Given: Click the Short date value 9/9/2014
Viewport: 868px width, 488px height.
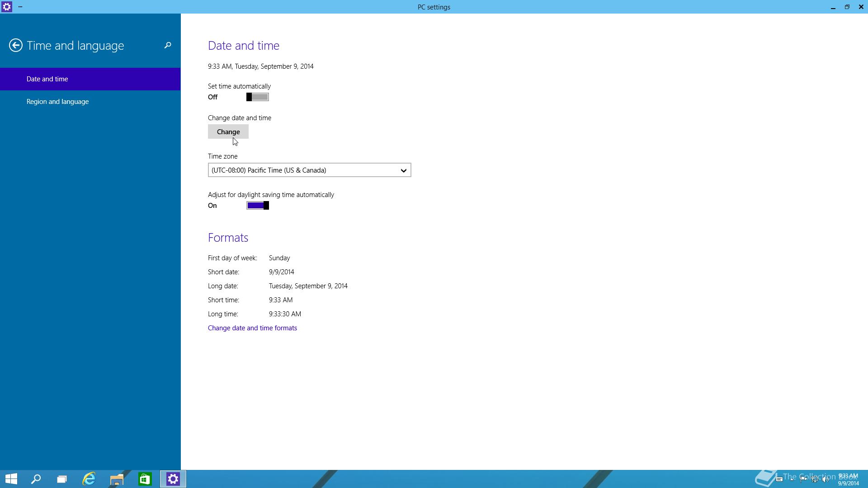Looking at the screenshot, I should click(x=282, y=272).
